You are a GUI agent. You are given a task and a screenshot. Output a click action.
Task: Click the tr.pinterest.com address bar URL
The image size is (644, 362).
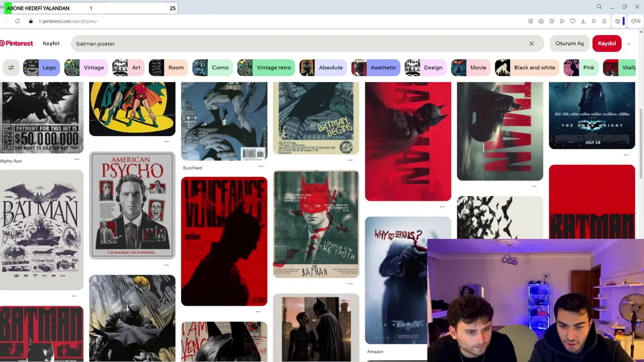tap(68, 21)
